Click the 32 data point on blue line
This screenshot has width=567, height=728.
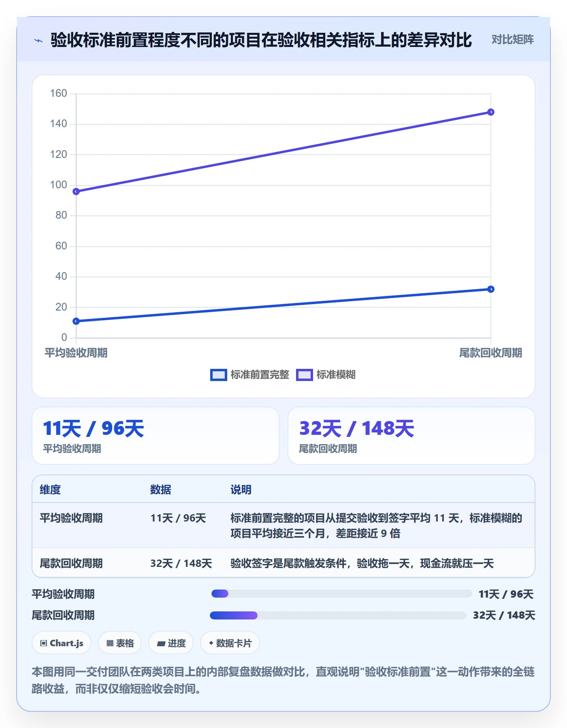490,289
